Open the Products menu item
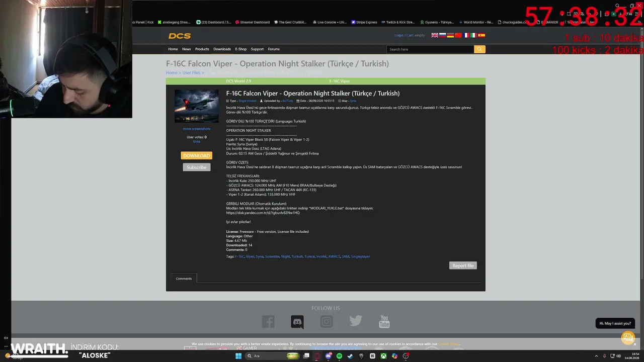 click(202, 49)
